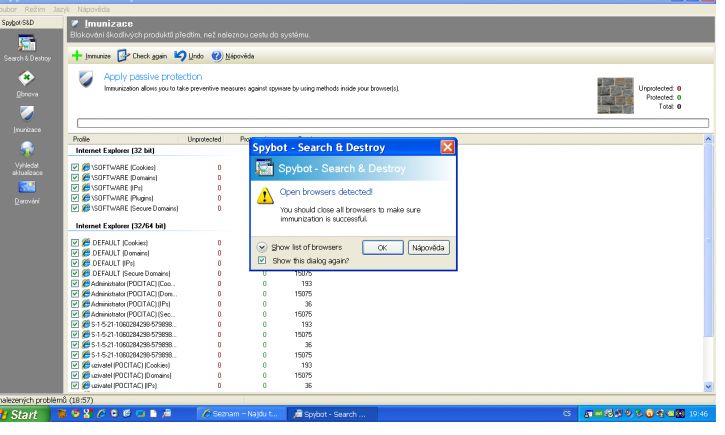Viewport: 725px width, 435px height.
Task: Click IE icon of uzivatel (POCITAC) (Domains) row
Action: [x=86, y=375]
